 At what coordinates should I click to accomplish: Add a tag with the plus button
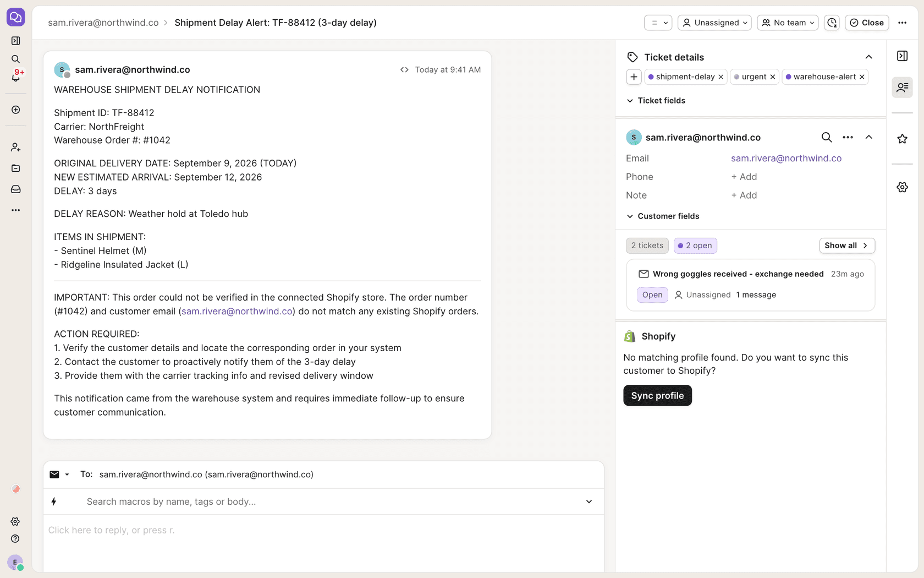coord(634,77)
